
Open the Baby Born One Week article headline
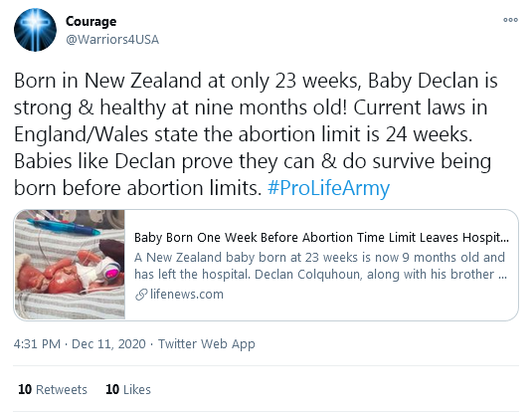[x=321, y=238]
